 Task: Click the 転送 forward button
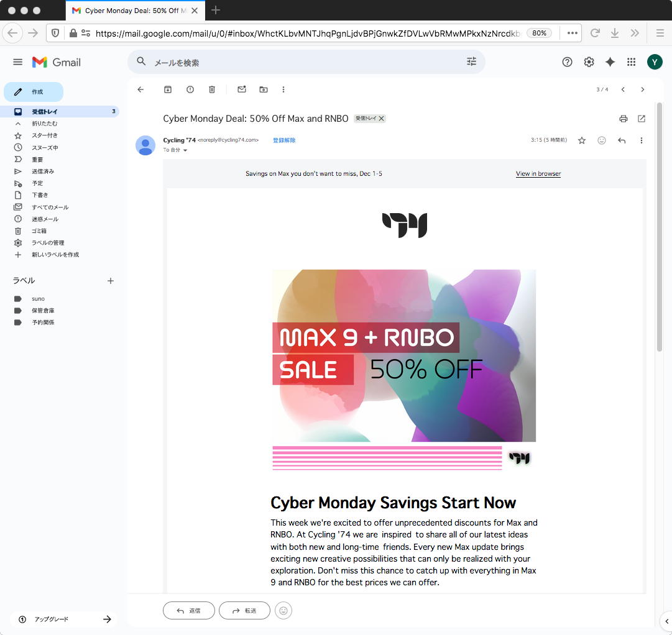click(244, 611)
